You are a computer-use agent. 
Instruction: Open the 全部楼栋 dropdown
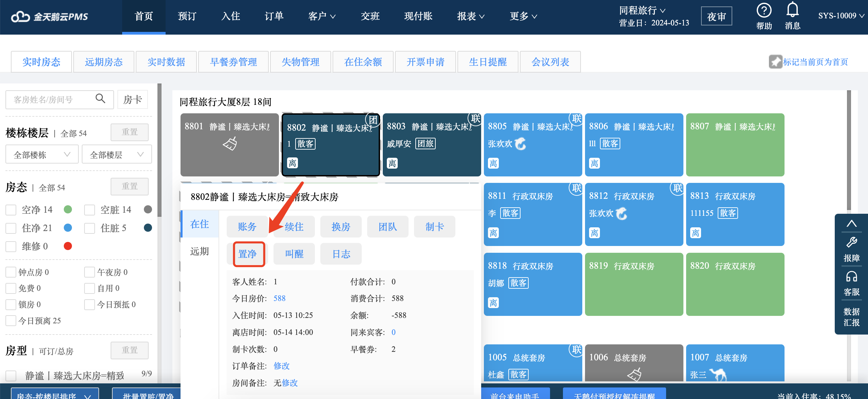[x=42, y=155]
